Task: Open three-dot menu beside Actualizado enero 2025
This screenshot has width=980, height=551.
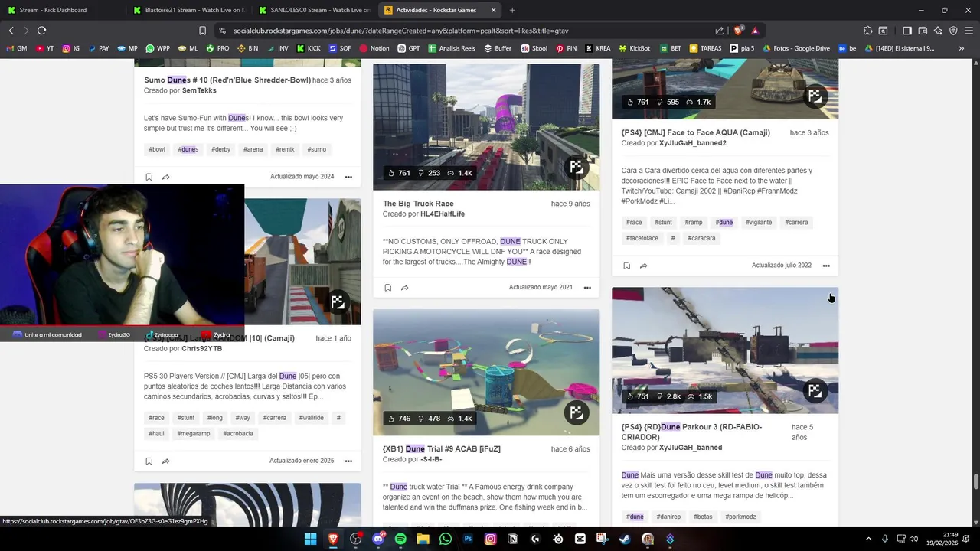Action: pos(348,461)
